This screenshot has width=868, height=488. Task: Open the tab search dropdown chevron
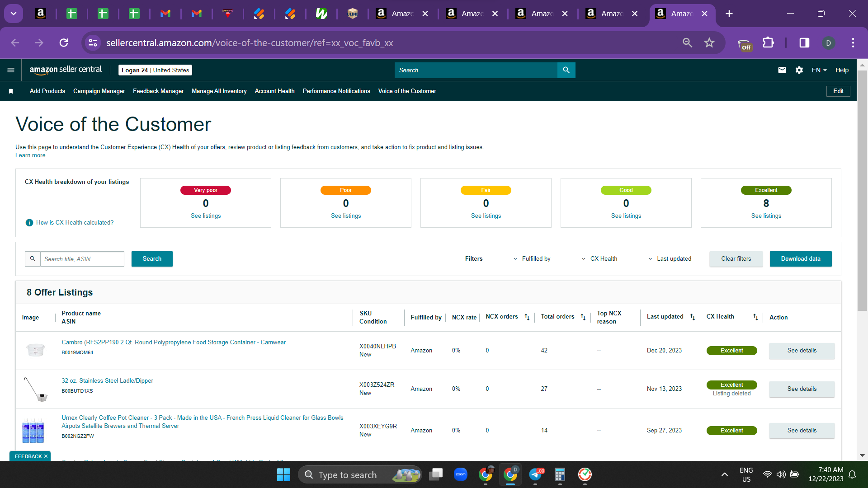point(14,14)
